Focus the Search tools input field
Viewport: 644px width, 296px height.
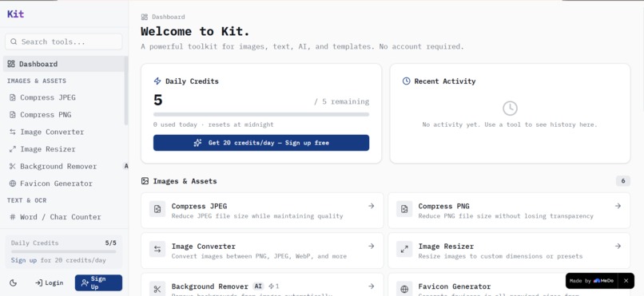pyautogui.click(x=64, y=41)
